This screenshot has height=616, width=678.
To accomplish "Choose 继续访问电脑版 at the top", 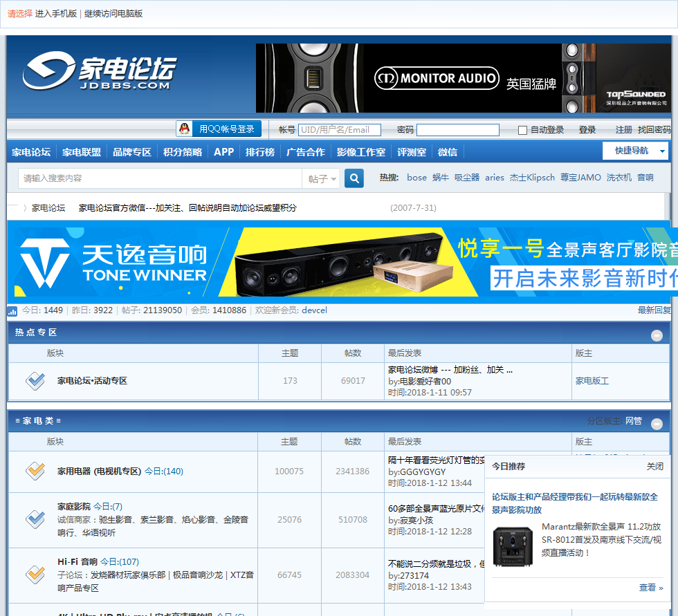I will (x=113, y=14).
